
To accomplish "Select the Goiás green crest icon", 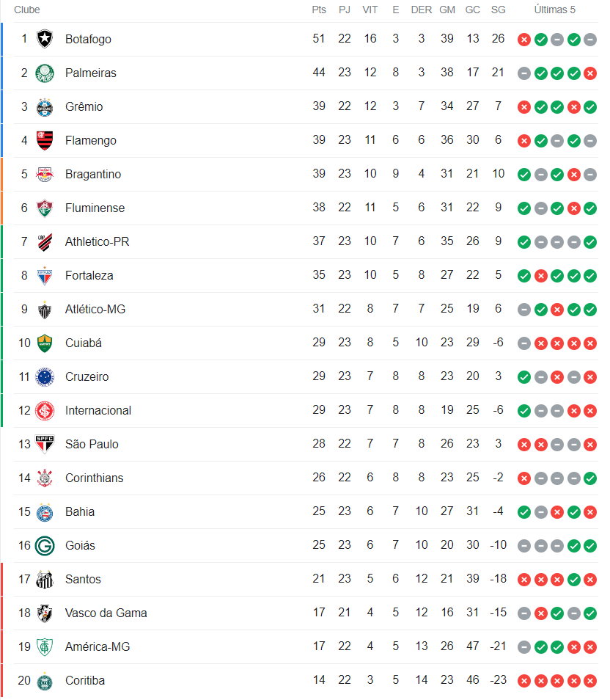I will pos(45,545).
